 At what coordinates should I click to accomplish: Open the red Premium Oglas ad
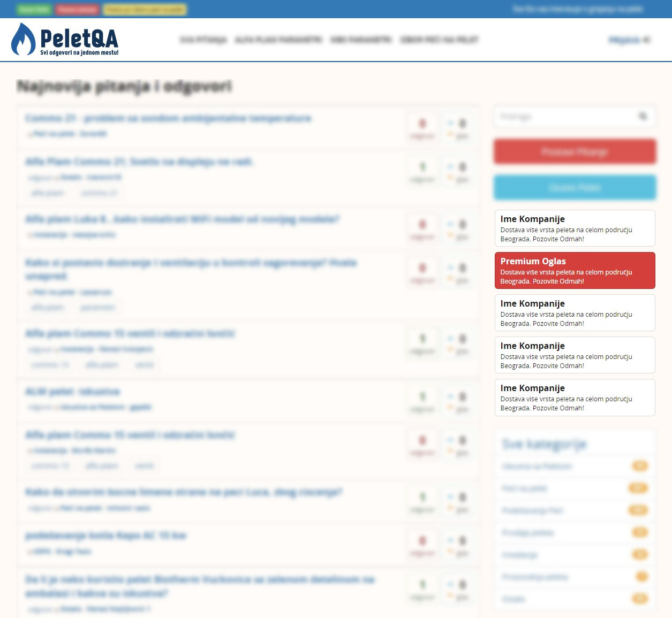pyautogui.click(x=575, y=271)
